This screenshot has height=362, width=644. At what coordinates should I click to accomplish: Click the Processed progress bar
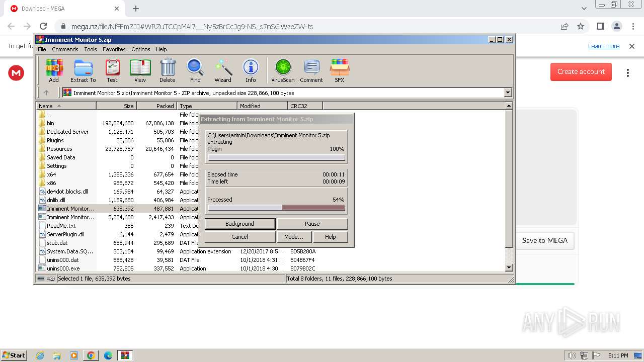click(x=276, y=208)
